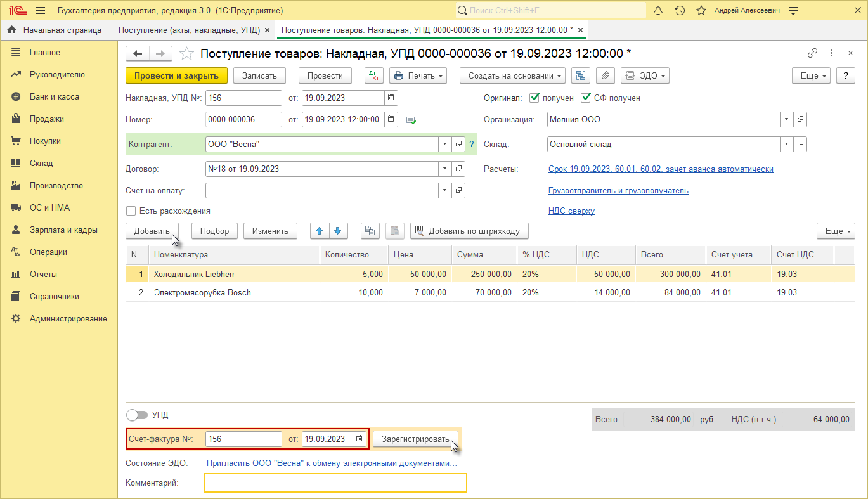868x499 pixels.
Task: Add document to favorites with star
Action: point(186,54)
